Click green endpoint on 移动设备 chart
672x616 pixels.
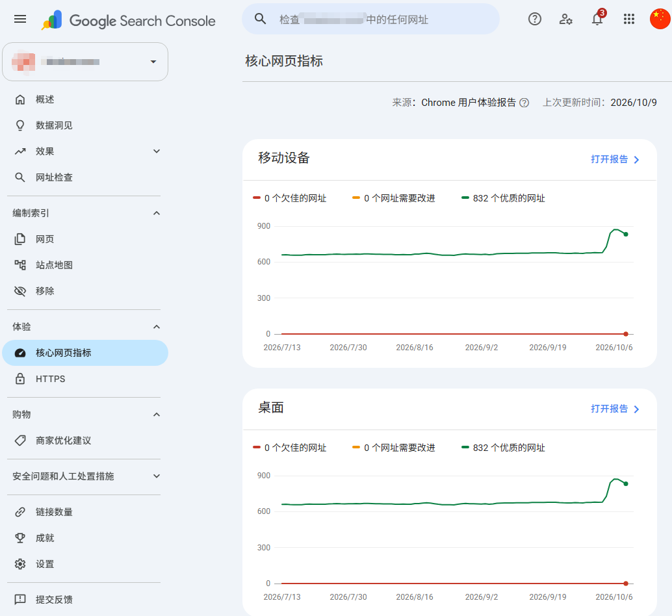coord(626,235)
